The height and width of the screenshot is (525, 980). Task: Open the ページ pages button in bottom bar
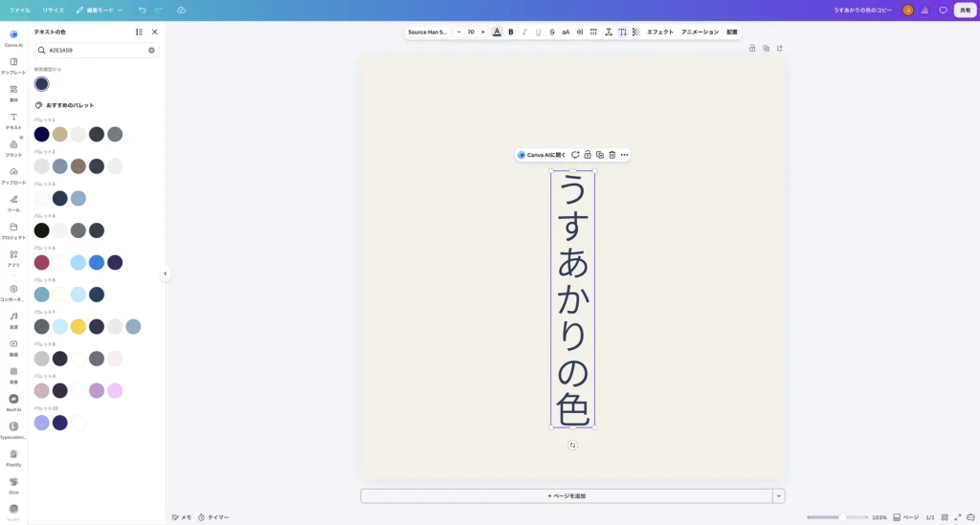coord(906,517)
